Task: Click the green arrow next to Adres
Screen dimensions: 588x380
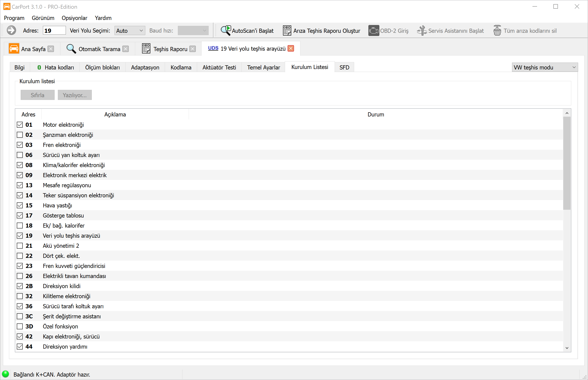Action: coord(11,30)
